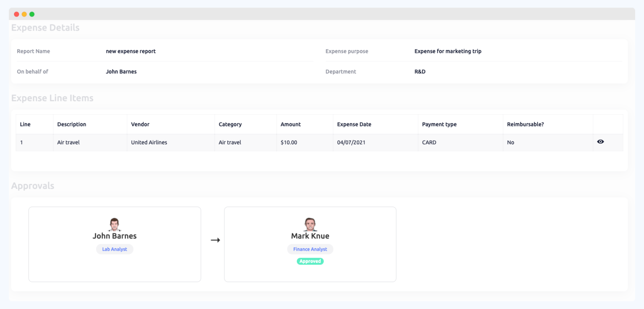Collapse the Expense Line Items section

[52, 98]
